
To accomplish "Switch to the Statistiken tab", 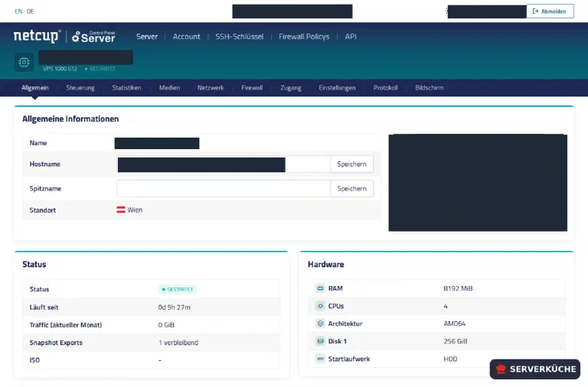I will (x=126, y=88).
